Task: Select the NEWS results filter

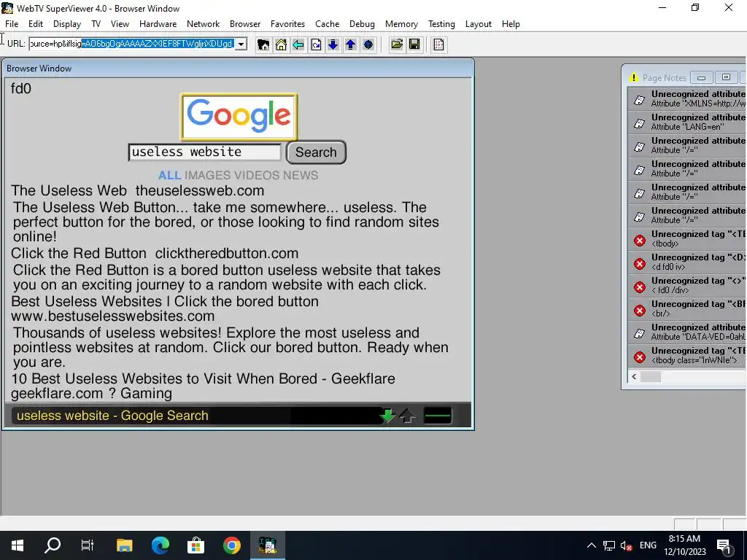Action: click(301, 175)
